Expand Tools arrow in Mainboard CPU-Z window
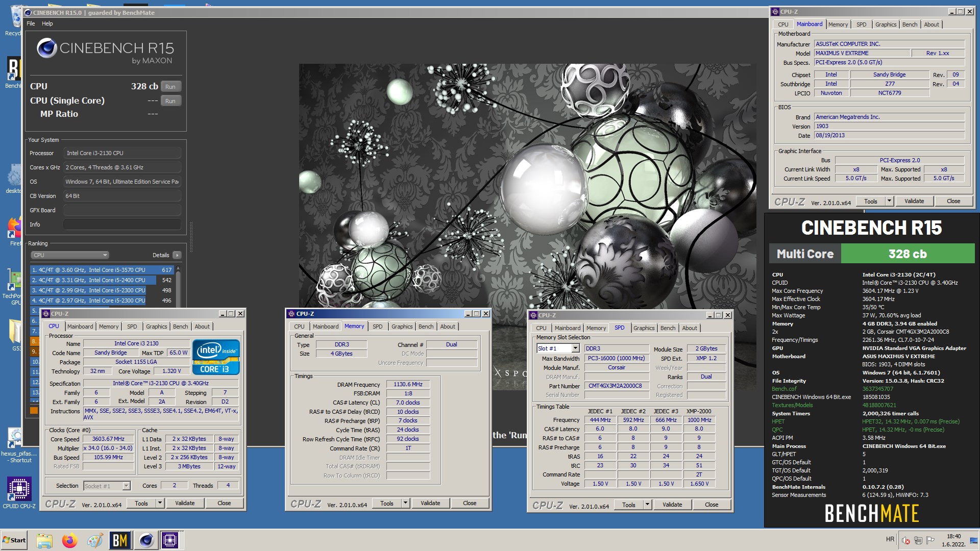This screenshot has width=980, height=551. point(889,201)
